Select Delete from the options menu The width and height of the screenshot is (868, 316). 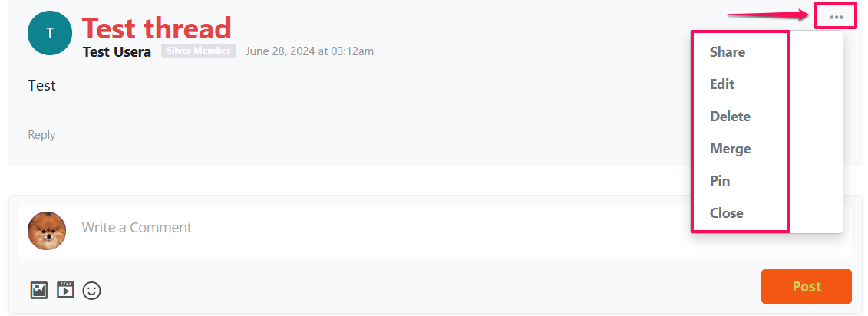pos(730,117)
